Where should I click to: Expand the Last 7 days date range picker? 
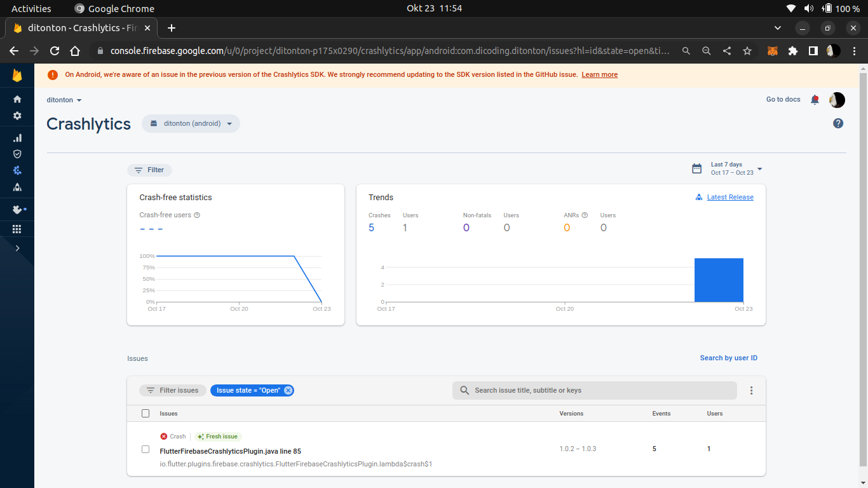tap(731, 168)
